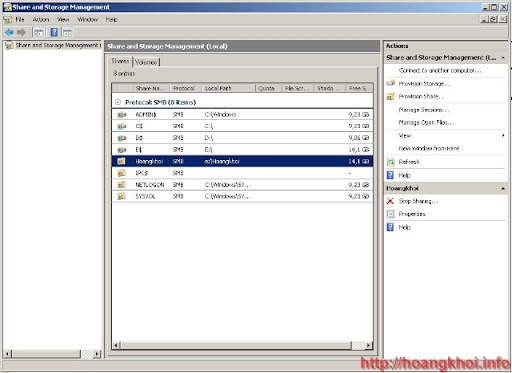The image size is (512, 373).
Task: Click the shares list scroll-left arrow
Action: pos(116,345)
